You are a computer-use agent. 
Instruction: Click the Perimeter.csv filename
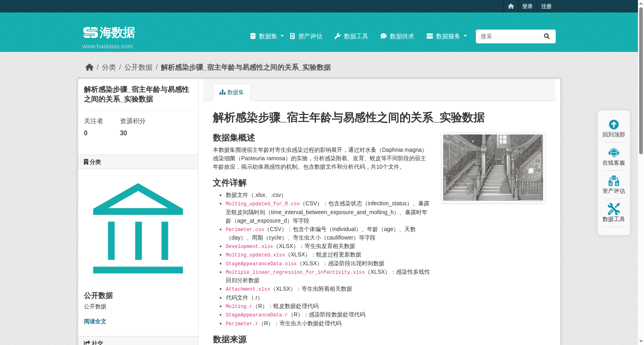click(245, 229)
